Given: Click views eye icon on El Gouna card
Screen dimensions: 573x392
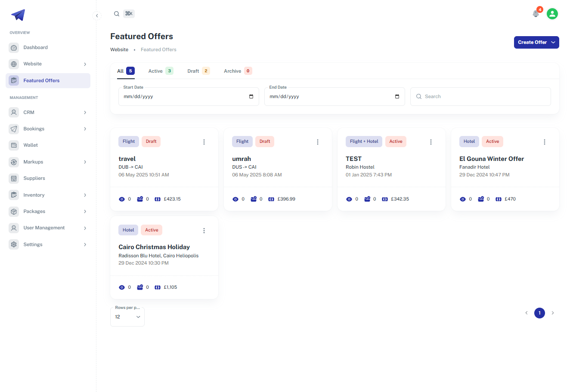Looking at the screenshot, I should [463, 199].
